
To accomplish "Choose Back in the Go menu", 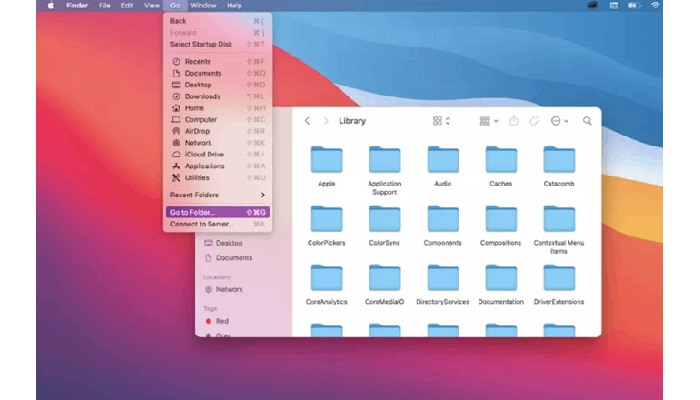I will click(217, 21).
